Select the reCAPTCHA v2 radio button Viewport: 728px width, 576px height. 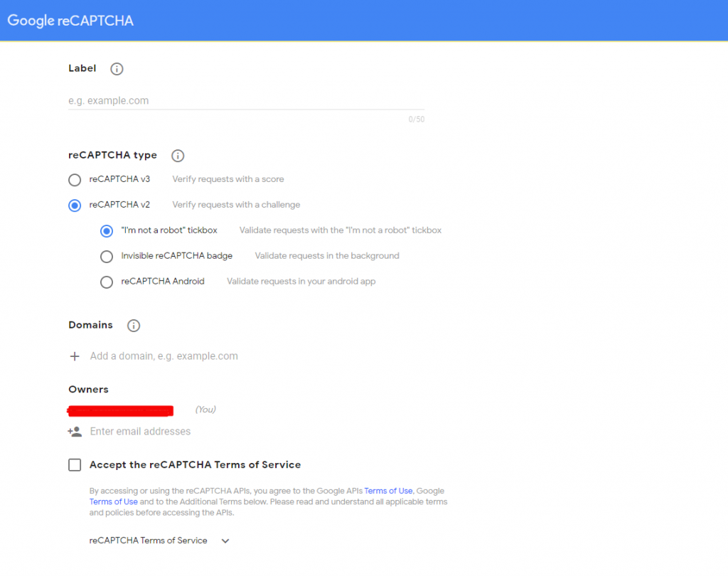click(x=75, y=206)
